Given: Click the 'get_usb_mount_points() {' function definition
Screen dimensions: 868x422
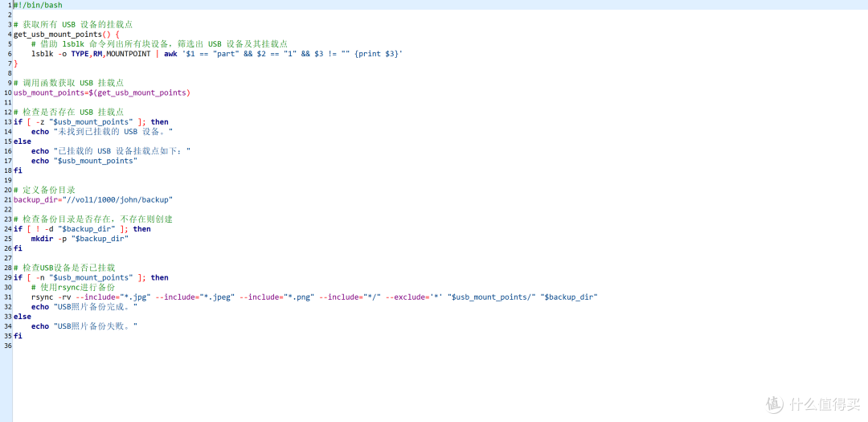Looking at the screenshot, I should pos(66,35).
